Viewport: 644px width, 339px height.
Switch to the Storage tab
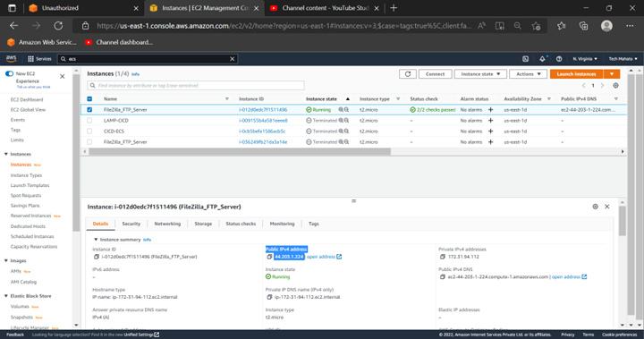click(x=203, y=224)
